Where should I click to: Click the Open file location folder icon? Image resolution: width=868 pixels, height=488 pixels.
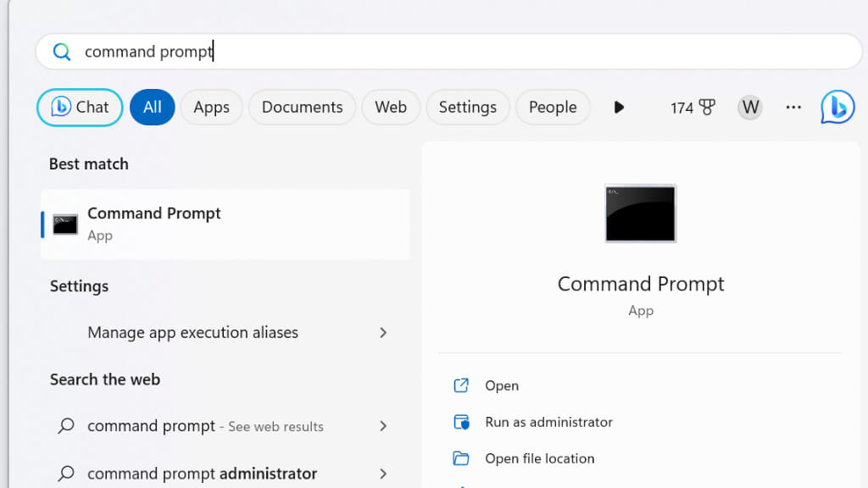[x=461, y=458]
